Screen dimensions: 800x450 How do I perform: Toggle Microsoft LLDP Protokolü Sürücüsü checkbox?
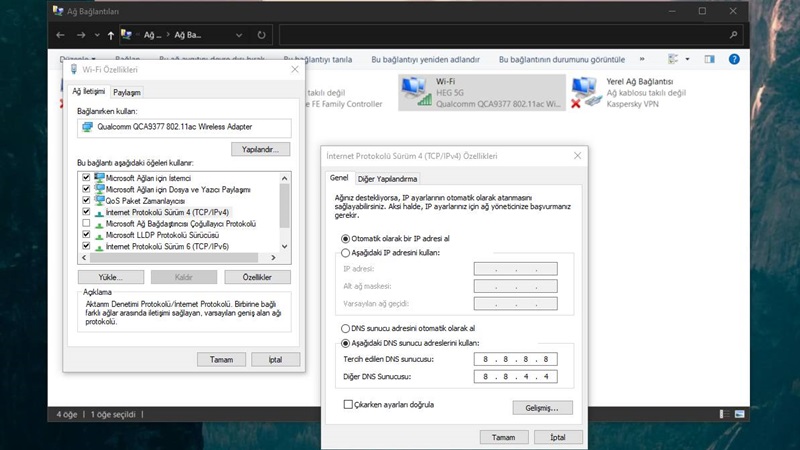[86, 235]
